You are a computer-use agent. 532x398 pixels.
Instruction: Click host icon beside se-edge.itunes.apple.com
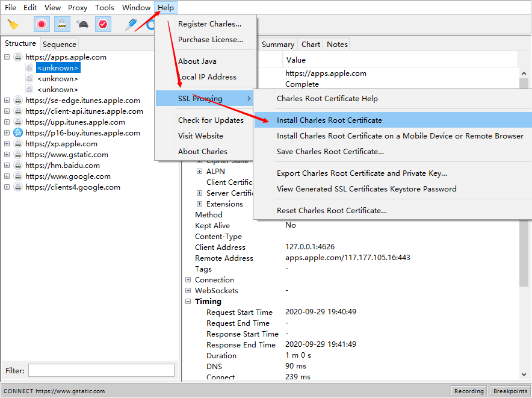point(18,100)
